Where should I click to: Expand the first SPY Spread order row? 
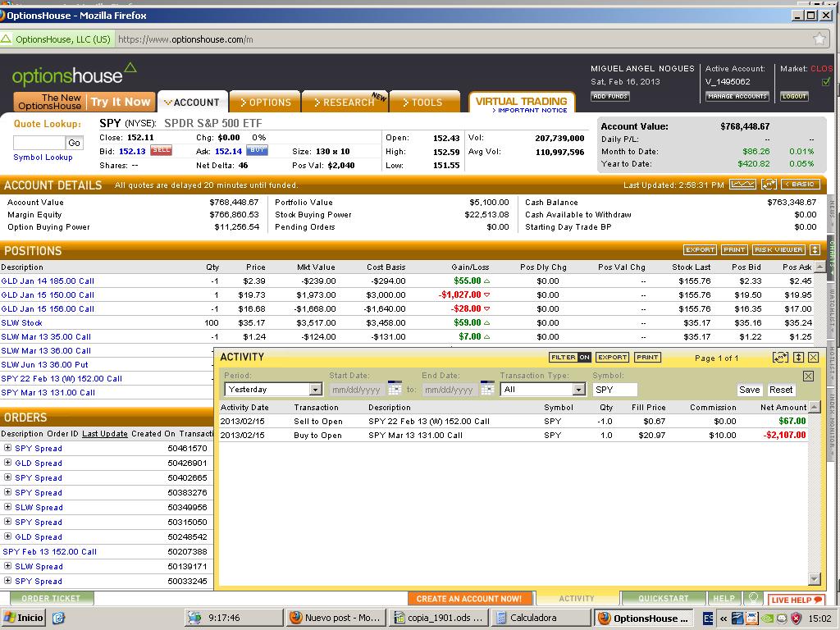(7, 449)
